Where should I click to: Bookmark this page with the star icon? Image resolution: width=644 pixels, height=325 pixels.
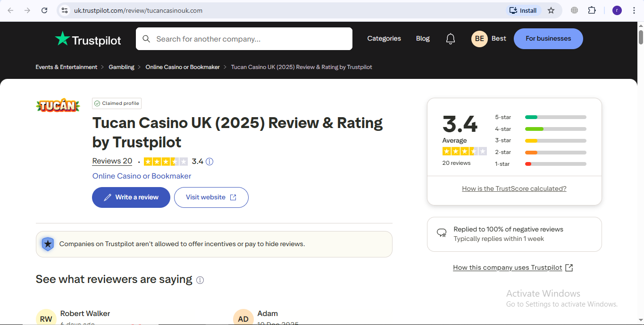tap(551, 10)
